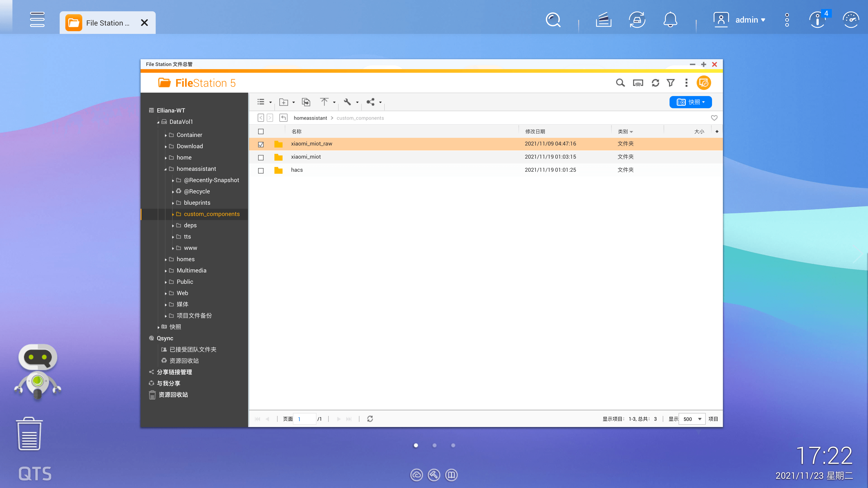Check the xiaomi_miot checkbox
The width and height of the screenshot is (868, 488).
pyautogui.click(x=261, y=158)
